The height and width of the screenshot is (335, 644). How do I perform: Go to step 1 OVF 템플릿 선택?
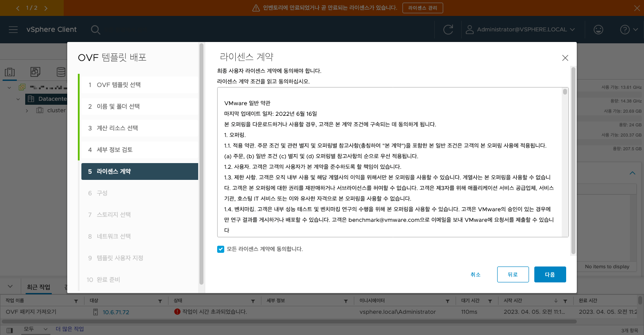coord(139,85)
